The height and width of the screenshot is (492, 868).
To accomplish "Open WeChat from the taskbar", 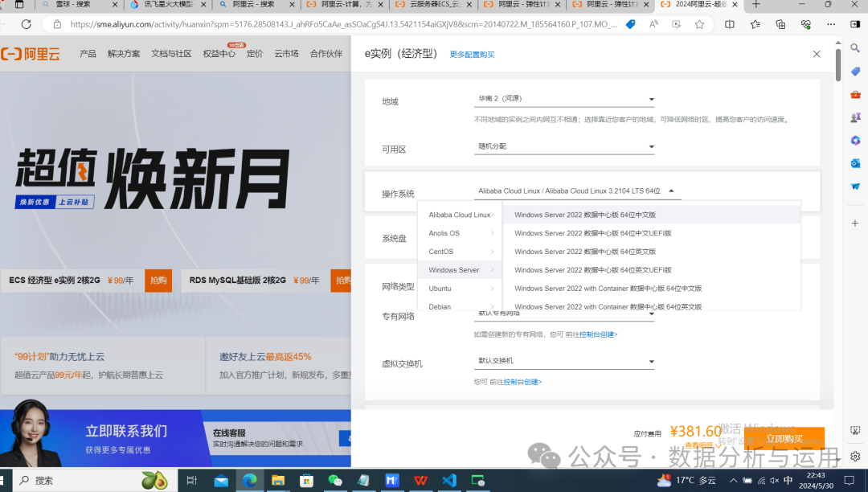I will click(335, 481).
